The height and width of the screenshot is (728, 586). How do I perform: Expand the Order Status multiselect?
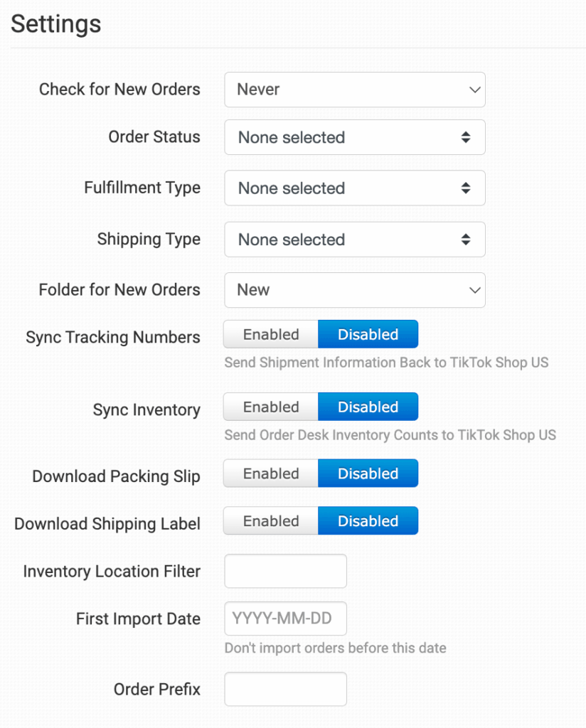(x=354, y=137)
